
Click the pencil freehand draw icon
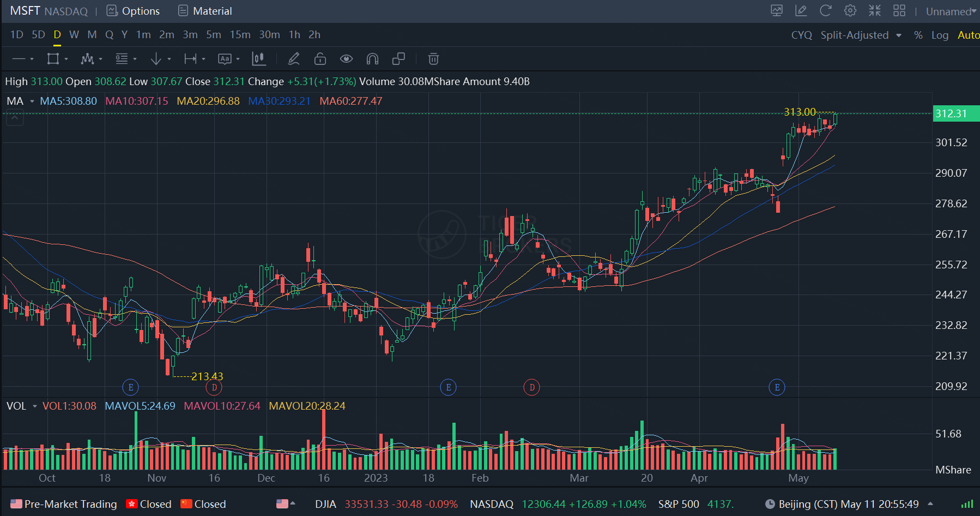point(294,59)
